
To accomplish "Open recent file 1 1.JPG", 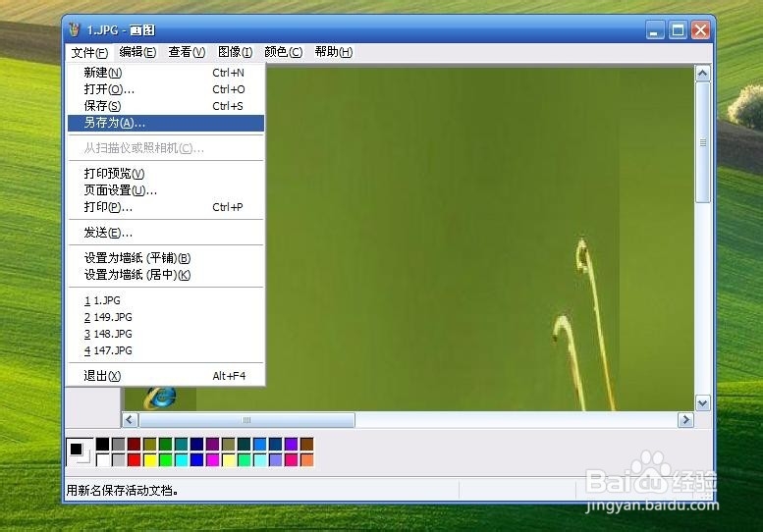I will tap(166, 300).
